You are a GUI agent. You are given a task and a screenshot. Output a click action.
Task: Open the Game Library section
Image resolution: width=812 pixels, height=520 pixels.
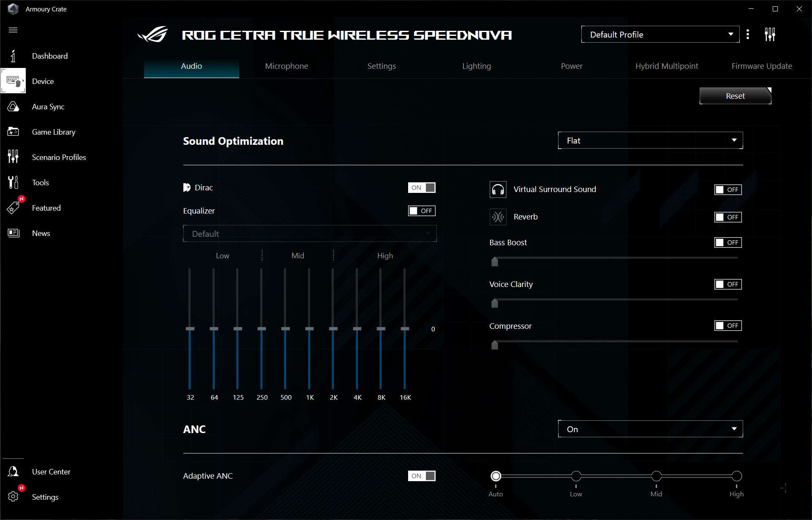[54, 132]
